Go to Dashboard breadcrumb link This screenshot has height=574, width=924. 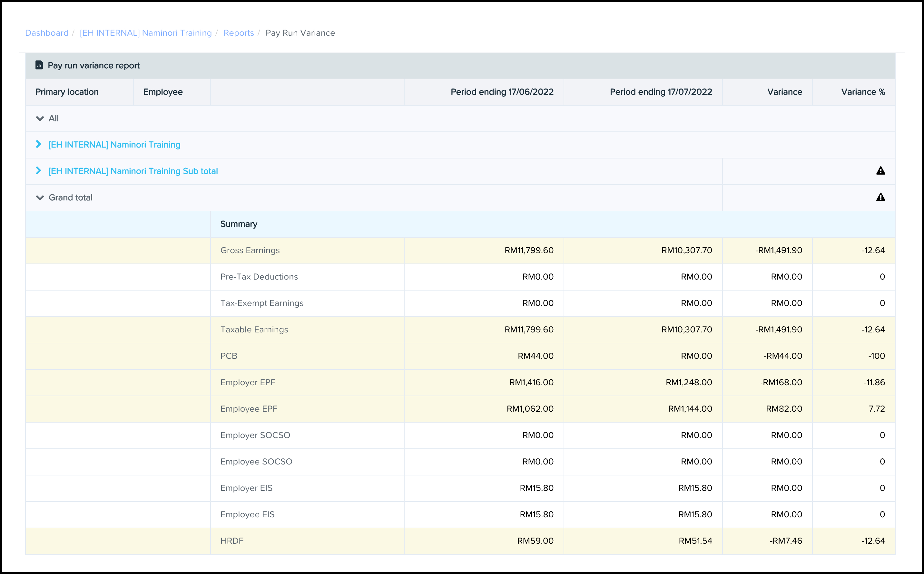[47, 33]
